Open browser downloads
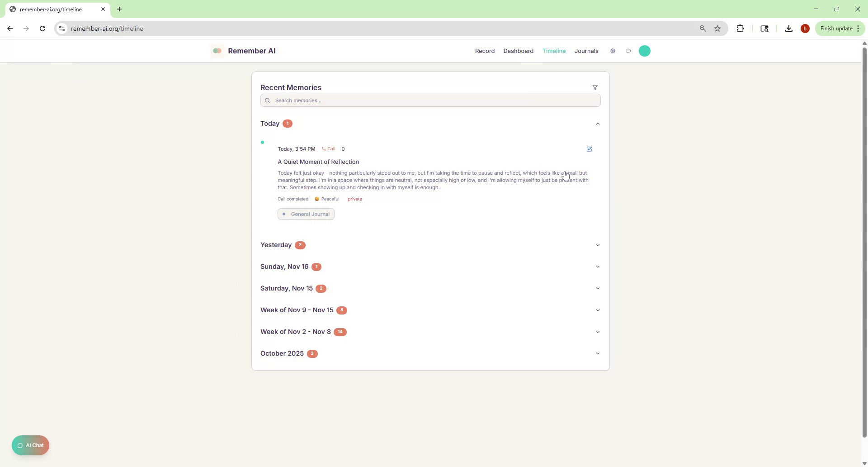This screenshot has width=868, height=467. click(788, 28)
